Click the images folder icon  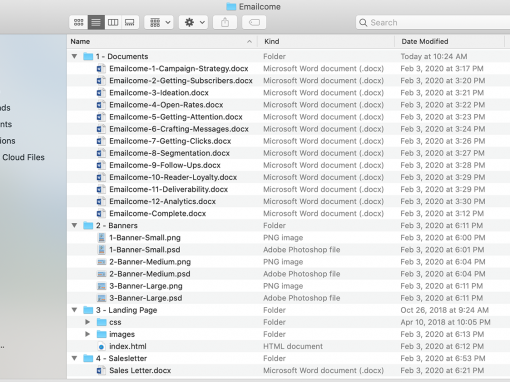(x=101, y=334)
